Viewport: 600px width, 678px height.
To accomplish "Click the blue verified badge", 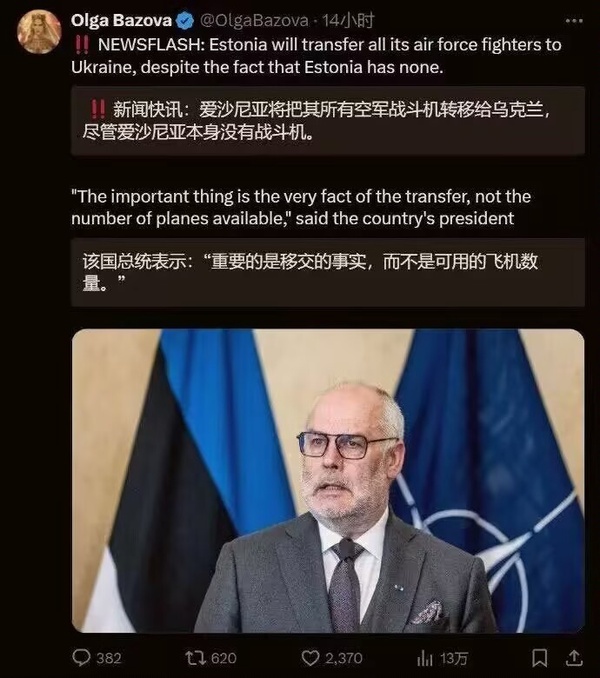I will point(186,21).
